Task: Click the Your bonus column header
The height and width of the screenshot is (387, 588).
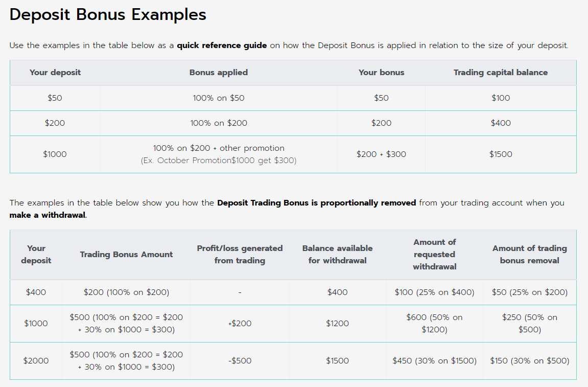Action: point(382,73)
